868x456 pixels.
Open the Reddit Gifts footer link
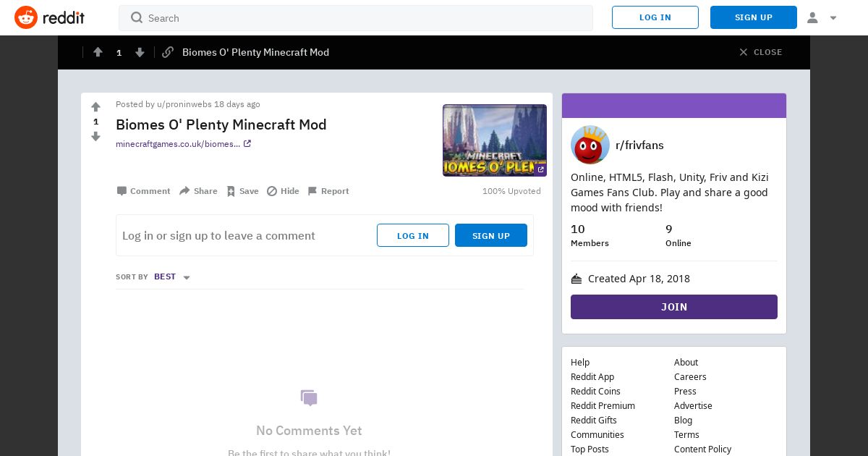coord(594,421)
